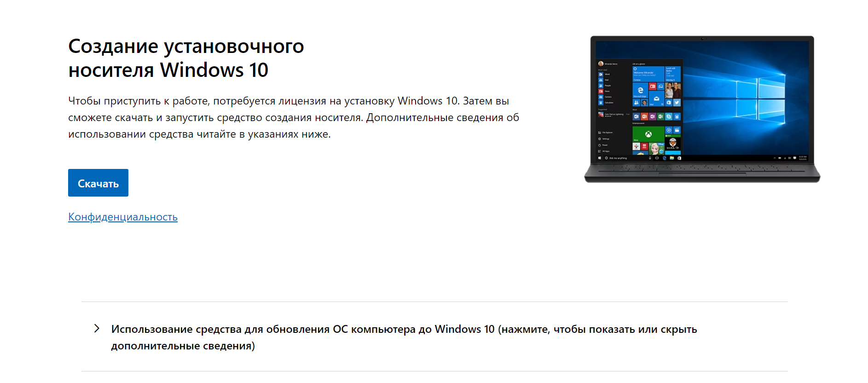Click the Cortana Welcome Miranda tile

[x=648, y=74]
